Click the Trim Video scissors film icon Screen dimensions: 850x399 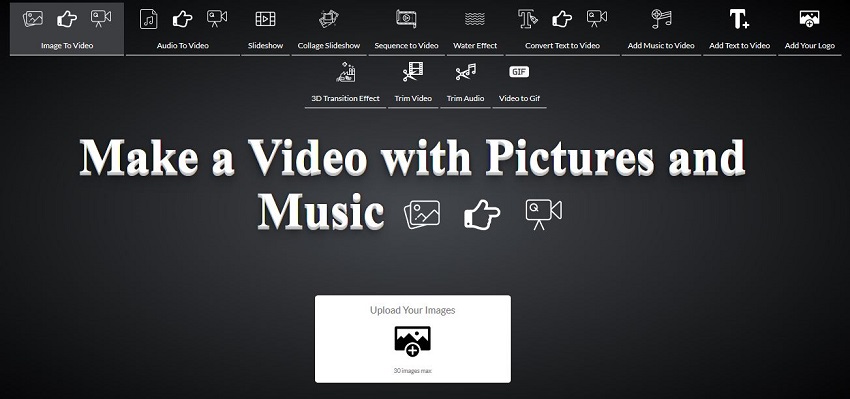(x=413, y=72)
